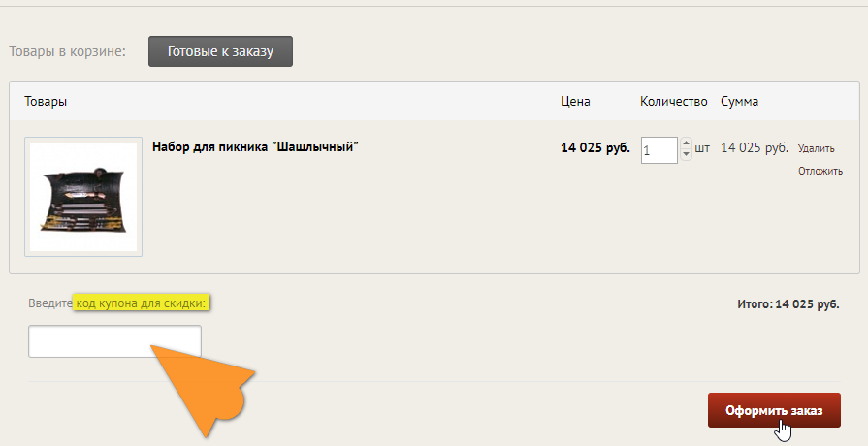Open the "Набор для пикника Шашлычный" product link

[x=255, y=147]
